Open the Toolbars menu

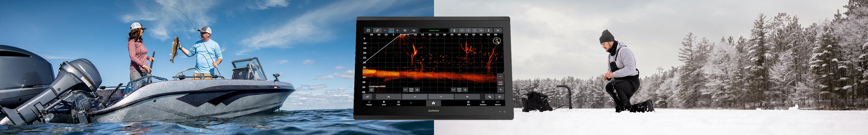[x=483, y=103]
